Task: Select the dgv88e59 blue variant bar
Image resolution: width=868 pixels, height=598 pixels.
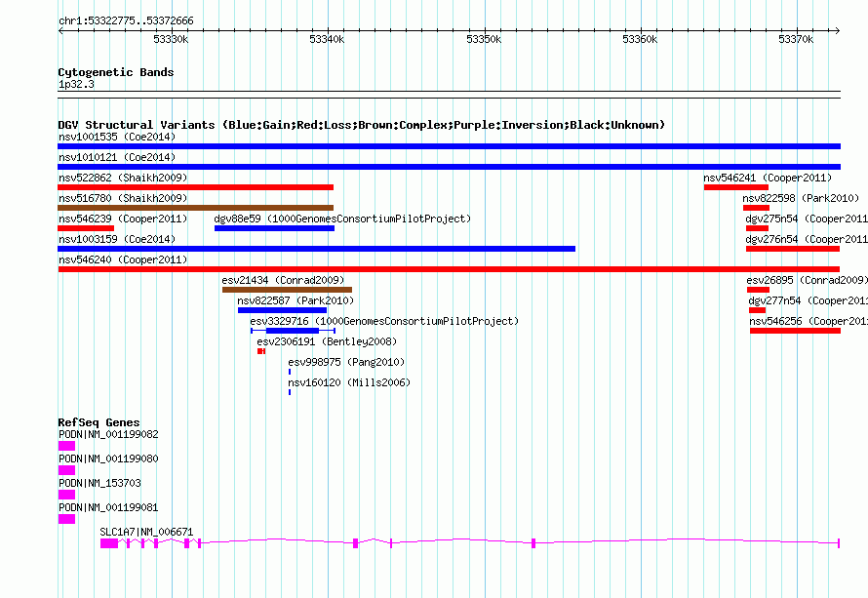Action: pos(275,228)
